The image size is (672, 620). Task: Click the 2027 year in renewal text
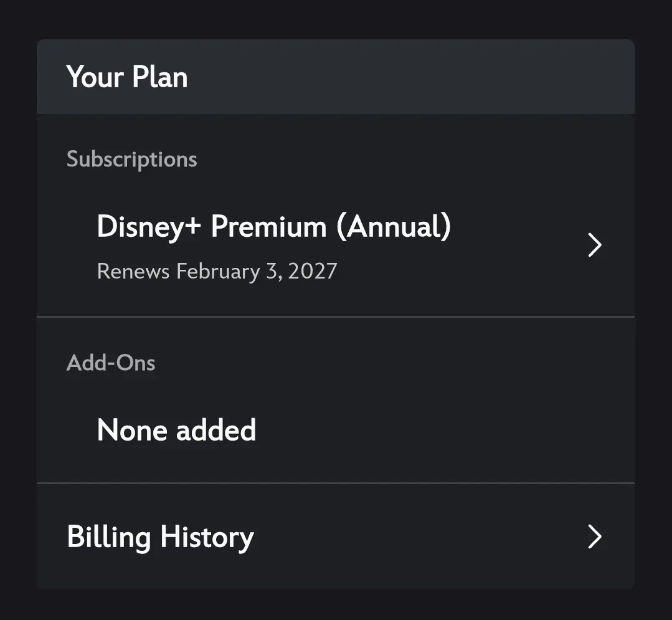pos(313,272)
